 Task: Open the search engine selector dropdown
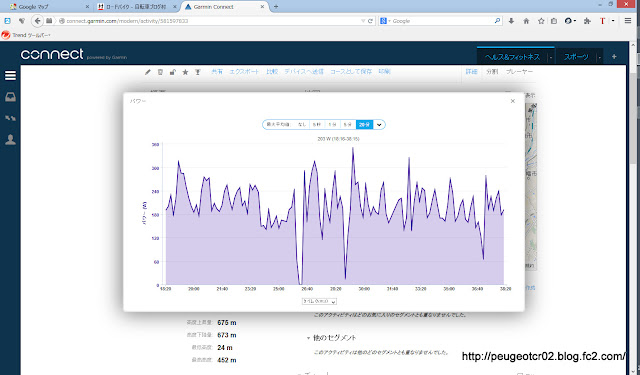coord(384,21)
